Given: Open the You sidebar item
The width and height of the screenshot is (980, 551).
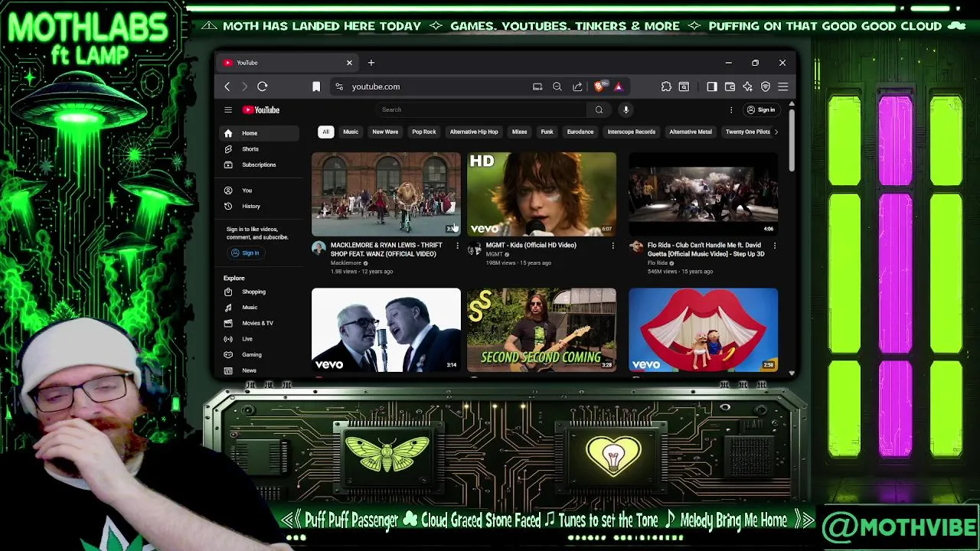Looking at the screenshot, I should (258, 191).
